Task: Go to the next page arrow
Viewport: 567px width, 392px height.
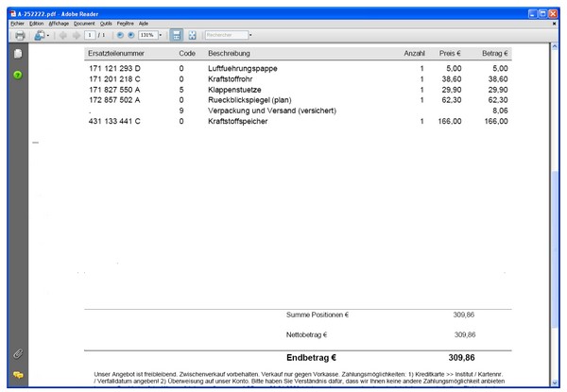Action: tap(77, 35)
